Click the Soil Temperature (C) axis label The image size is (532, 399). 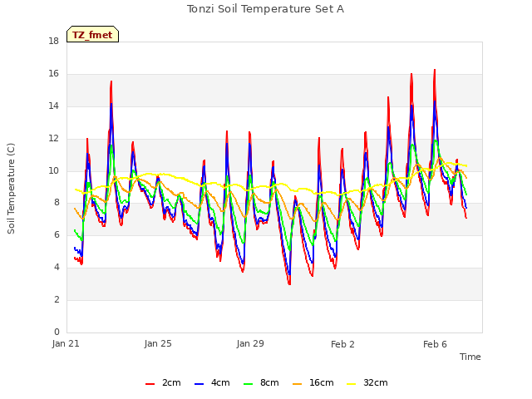coord(11,189)
